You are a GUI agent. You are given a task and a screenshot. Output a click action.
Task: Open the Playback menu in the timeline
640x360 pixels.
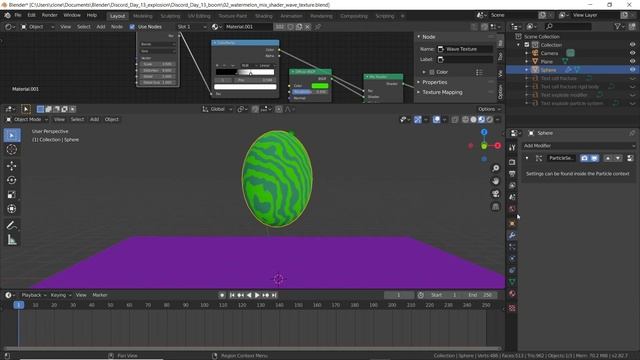tap(33, 295)
